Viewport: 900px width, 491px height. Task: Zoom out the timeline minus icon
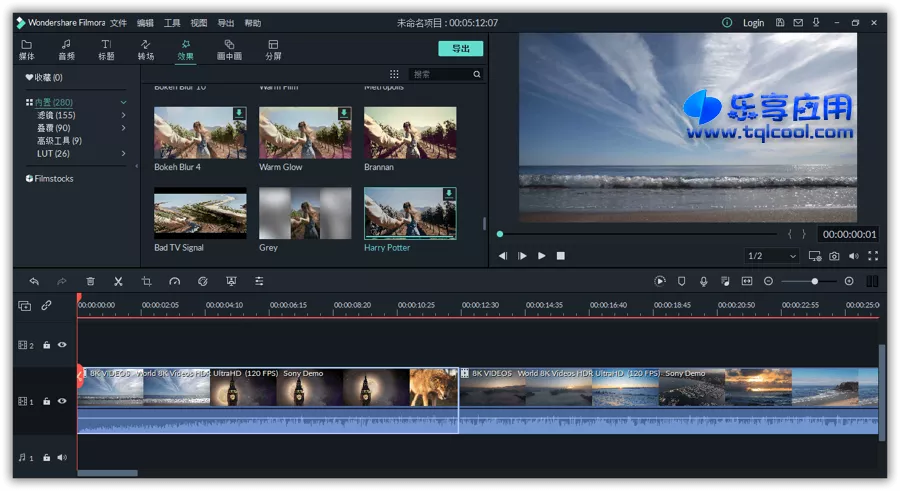click(768, 281)
